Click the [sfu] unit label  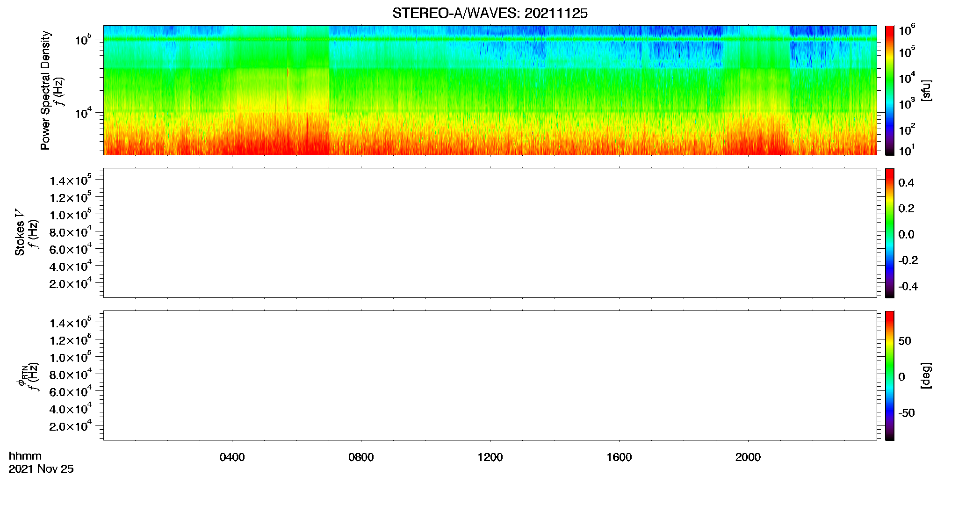point(926,90)
